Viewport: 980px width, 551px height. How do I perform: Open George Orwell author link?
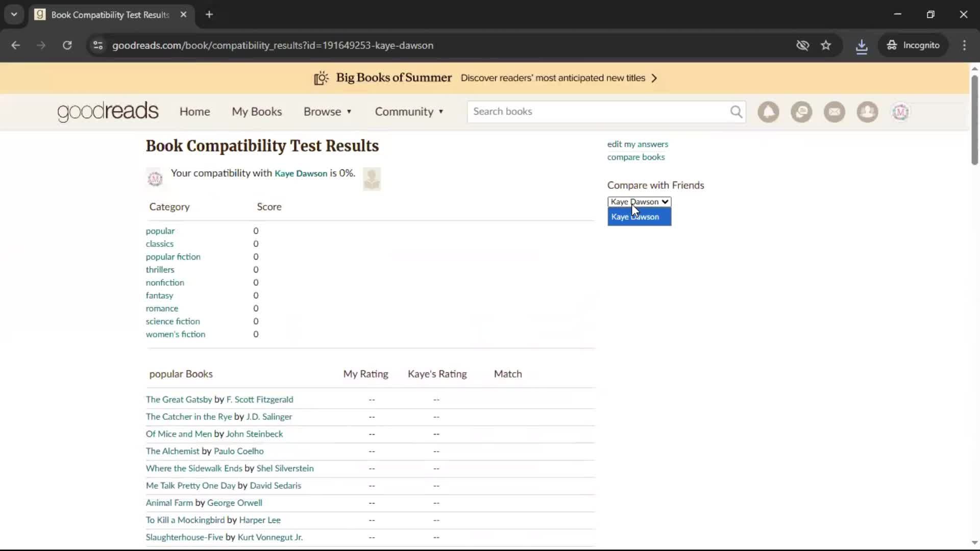pyautogui.click(x=235, y=503)
